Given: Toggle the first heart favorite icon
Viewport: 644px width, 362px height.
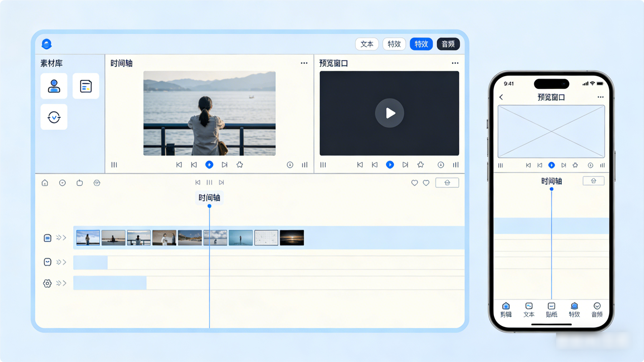Looking at the screenshot, I should click(414, 183).
